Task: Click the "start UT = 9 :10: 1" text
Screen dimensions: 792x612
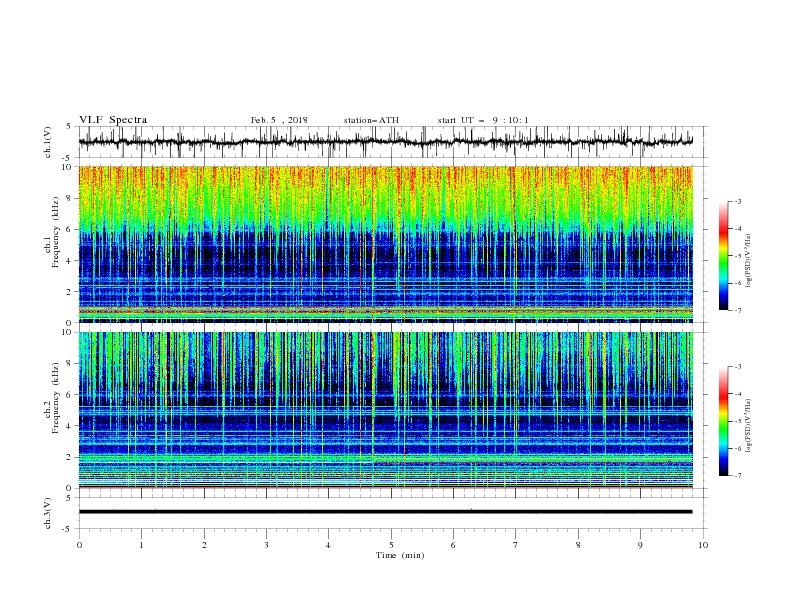Action: [483, 120]
